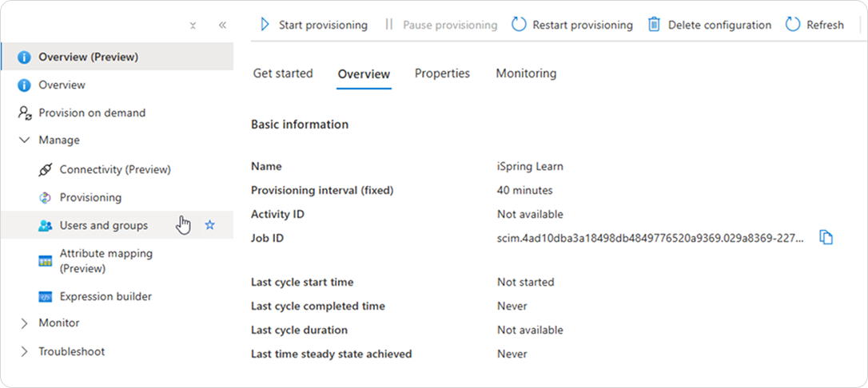The height and width of the screenshot is (388, 868).
Task: Favorite Users and groups with star icon
Action: (x=209, y=225)
